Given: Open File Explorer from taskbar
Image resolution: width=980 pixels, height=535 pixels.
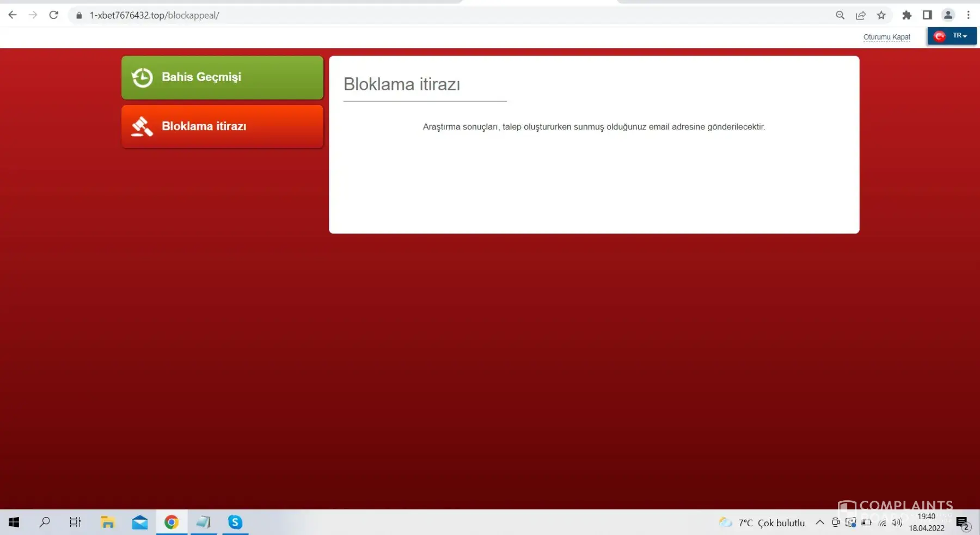Looking at the screenshot, I should 108,522.
